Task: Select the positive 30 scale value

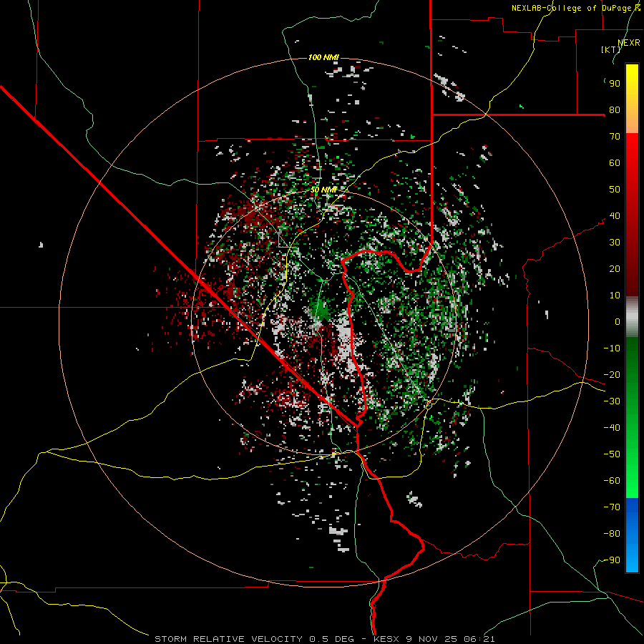Action: tap(615, 243)
